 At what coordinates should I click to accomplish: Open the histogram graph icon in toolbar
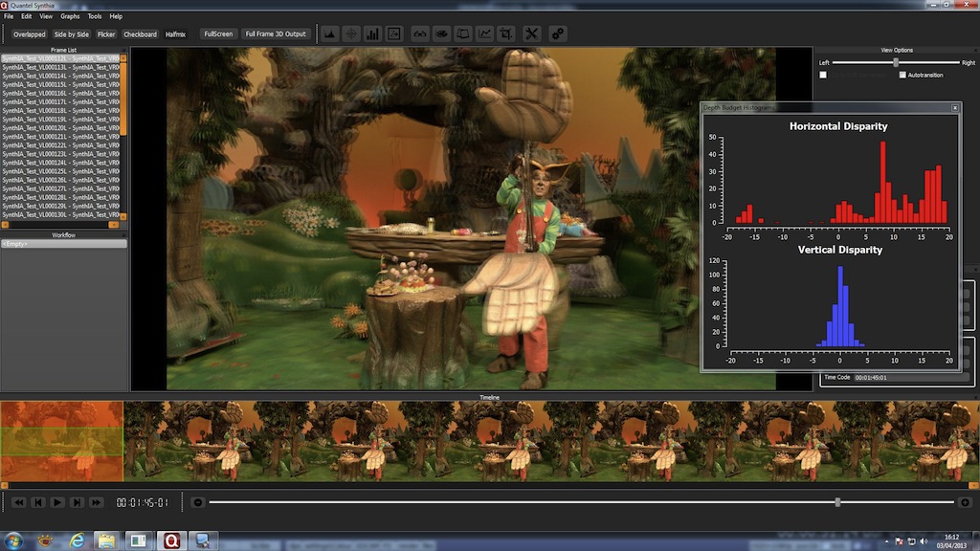pyautogui.click(x=330, y=33)
